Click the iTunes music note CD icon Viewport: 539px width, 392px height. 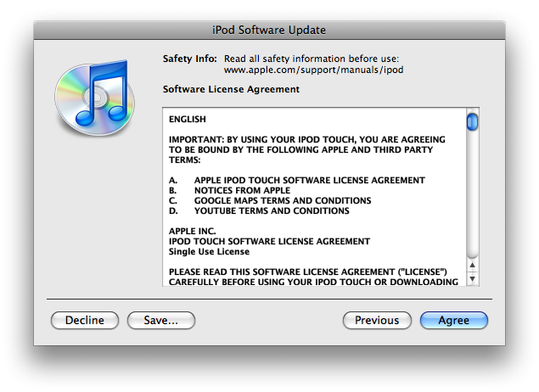95,98
